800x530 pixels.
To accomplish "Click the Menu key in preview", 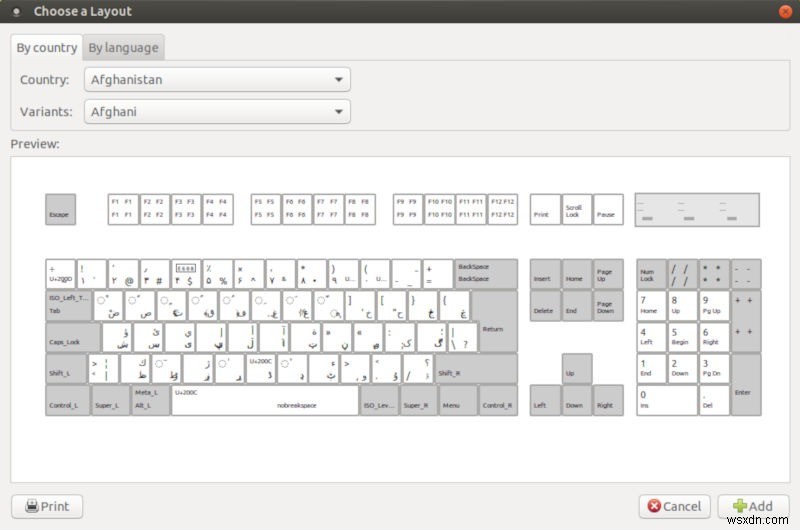I will pyautogui.click(x=458, y=400).
